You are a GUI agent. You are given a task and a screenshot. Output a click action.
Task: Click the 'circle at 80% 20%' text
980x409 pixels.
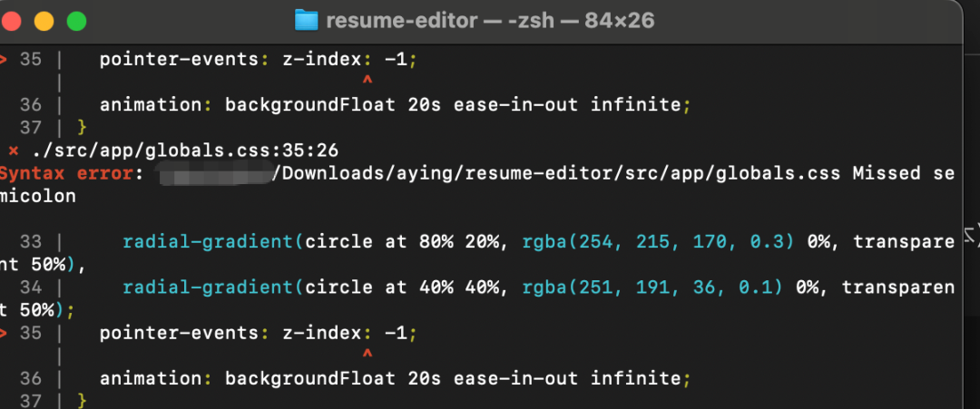pos(401,242)
